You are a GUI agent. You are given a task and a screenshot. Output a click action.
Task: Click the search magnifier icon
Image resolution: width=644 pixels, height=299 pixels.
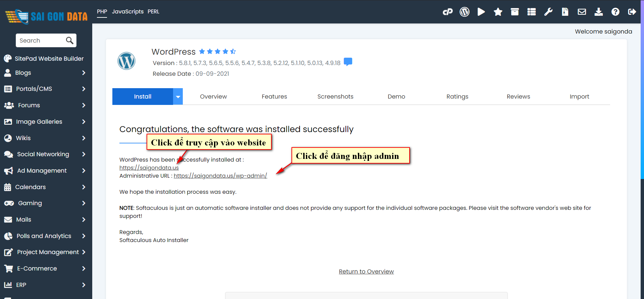69,41
